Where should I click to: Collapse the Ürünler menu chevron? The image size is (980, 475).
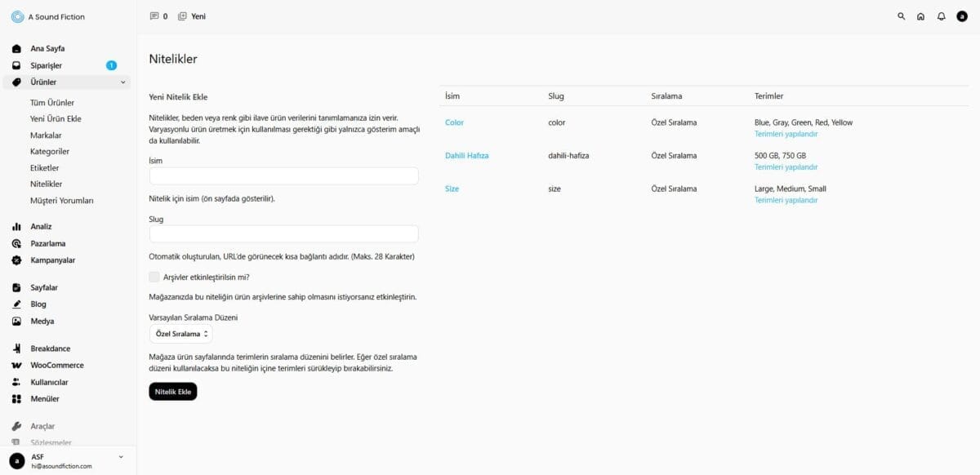(x=123, y=82)
